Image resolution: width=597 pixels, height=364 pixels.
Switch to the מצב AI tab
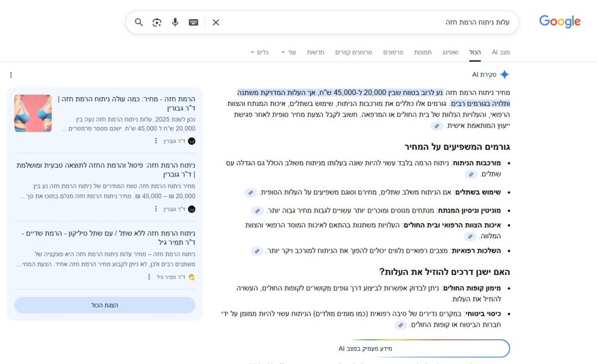click(x=500, y=52)
